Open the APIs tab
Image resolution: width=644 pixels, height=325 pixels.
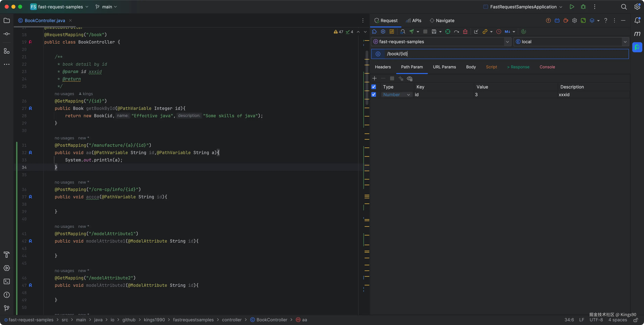[414, 20]
